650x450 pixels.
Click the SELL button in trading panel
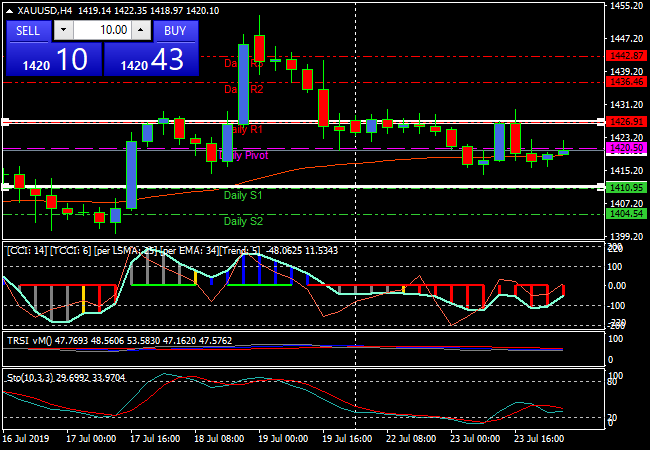[x=28, y=31]
